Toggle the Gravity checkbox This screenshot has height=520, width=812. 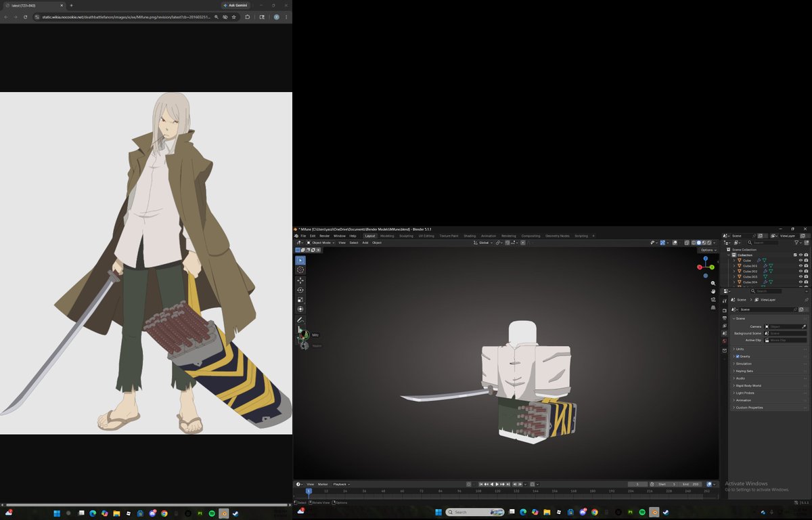[738, 356]
